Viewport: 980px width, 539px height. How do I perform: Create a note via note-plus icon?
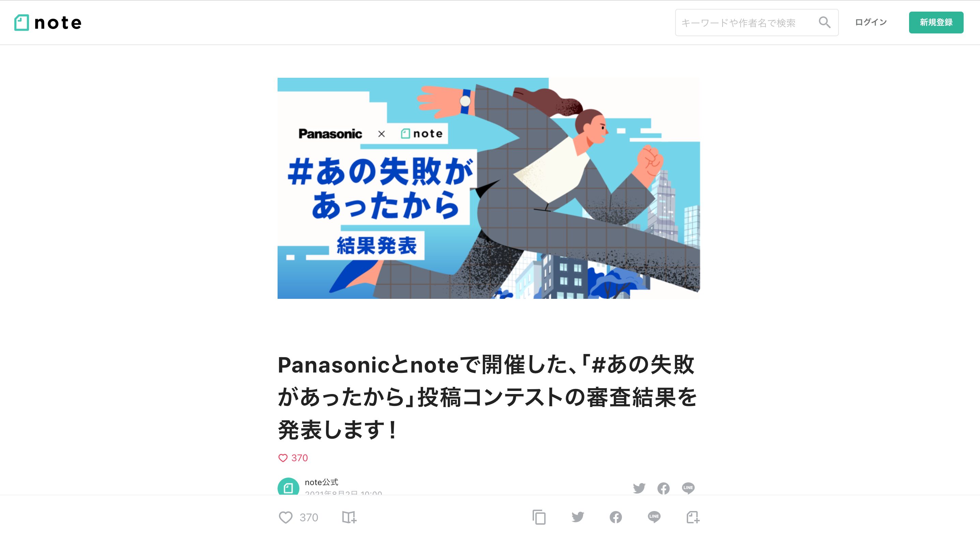(x=693, y=517)
